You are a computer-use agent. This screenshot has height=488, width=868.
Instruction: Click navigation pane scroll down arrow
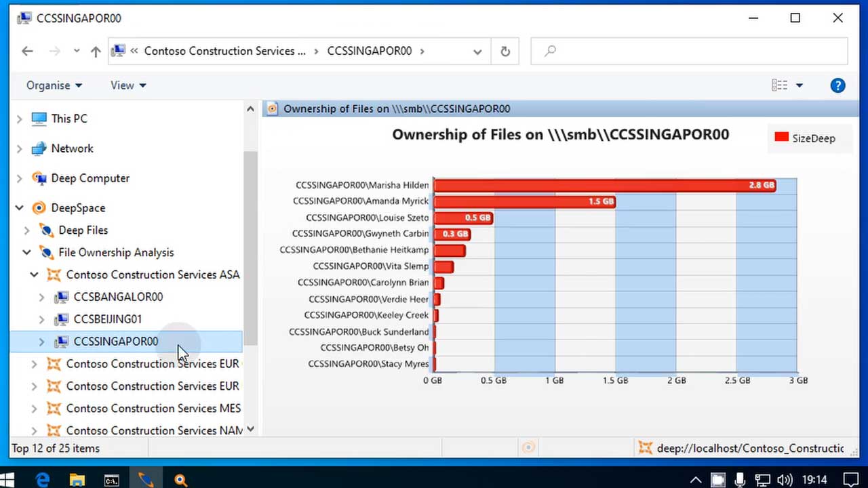(250, 429)
